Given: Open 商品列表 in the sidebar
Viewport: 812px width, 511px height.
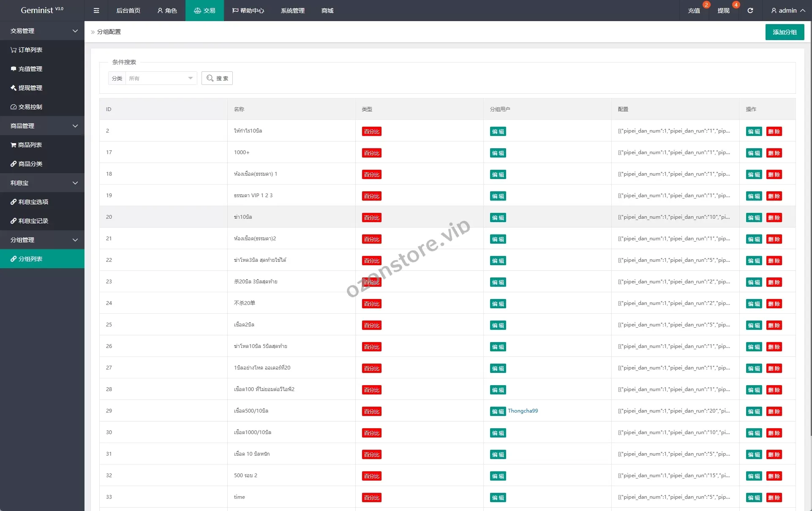Looking at the screenshot, I should (x=30, y=145).
